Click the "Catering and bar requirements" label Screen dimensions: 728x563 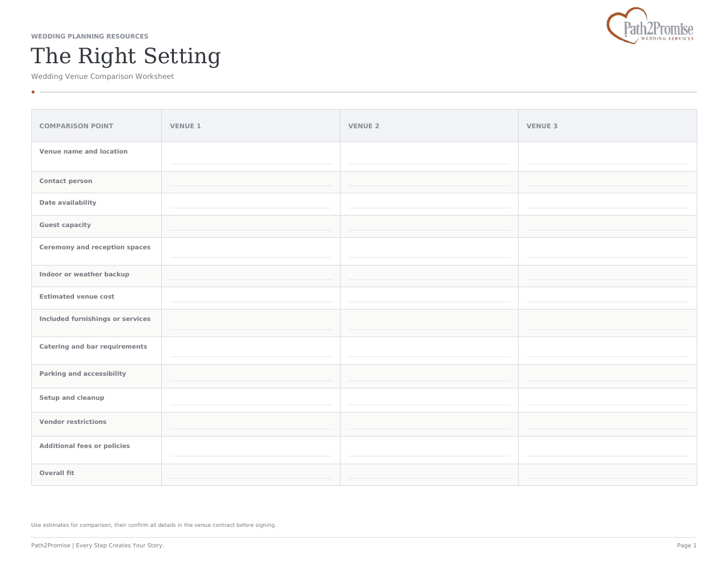93,347
